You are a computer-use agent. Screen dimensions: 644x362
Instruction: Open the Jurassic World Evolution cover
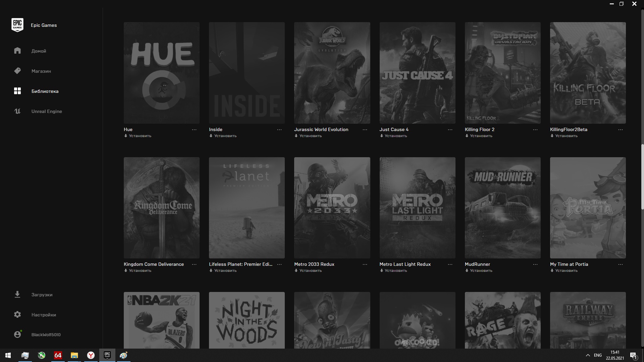(332, 73)
